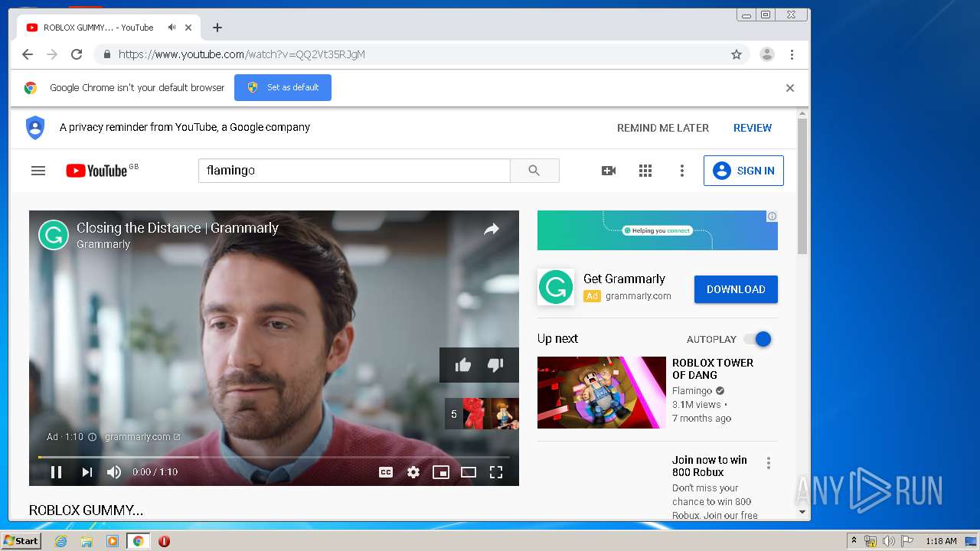Click the SIGN IN button
This screenshot has width=980, height=551.
pos(743,171)
